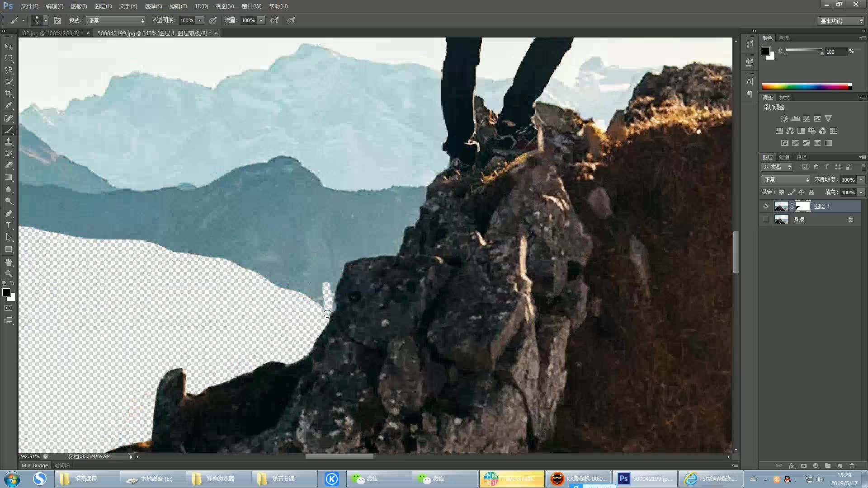
Task: Open layer style fx menu
Action: [x=792, y=466]
